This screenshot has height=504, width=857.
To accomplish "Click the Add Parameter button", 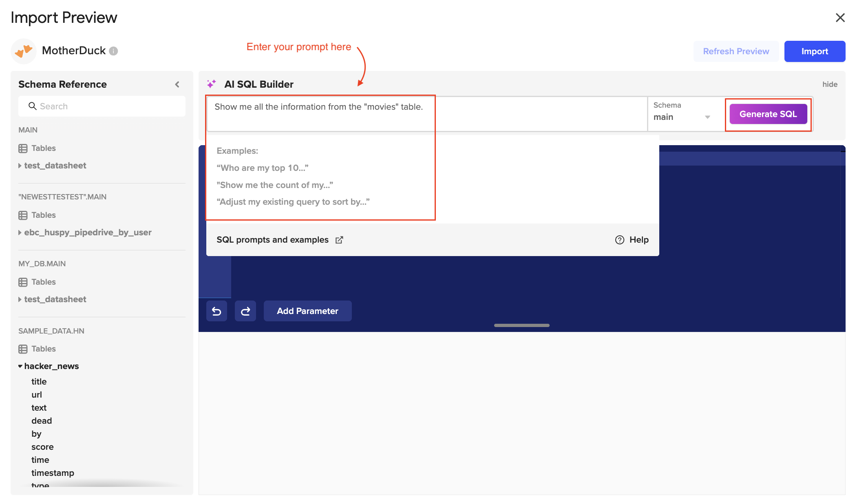I will (308, 311).
